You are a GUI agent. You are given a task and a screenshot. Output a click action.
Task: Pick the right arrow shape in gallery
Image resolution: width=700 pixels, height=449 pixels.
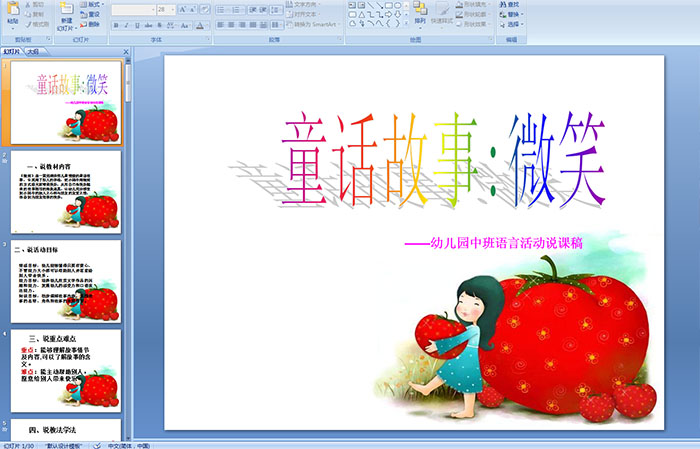pos(388,15)
